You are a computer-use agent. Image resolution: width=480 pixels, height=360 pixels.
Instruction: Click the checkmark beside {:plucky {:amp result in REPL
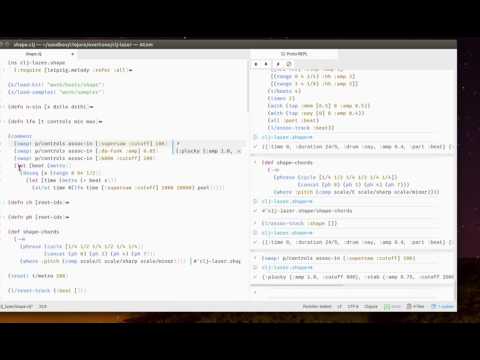[x=255, y=277]
